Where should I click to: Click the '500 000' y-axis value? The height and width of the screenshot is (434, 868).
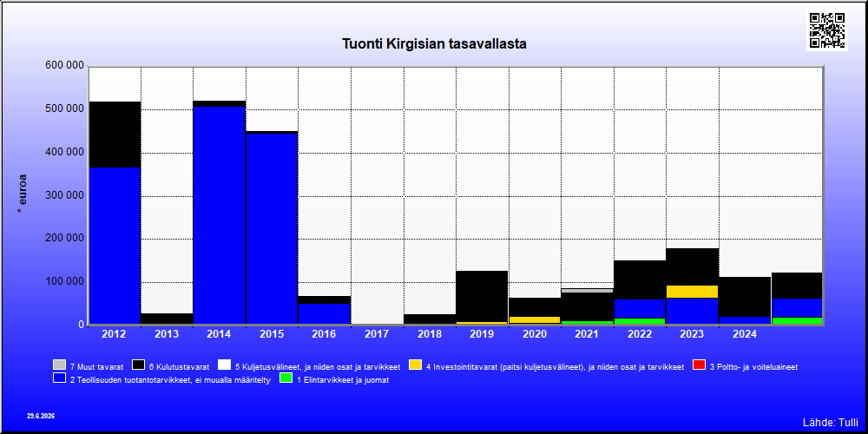[x=64, y=109]
